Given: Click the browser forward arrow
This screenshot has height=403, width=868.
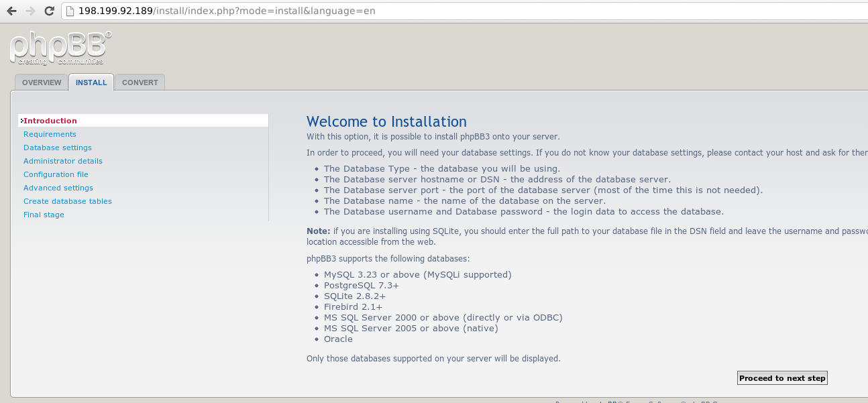Looking at the screenshot, I should pos(30,11).
